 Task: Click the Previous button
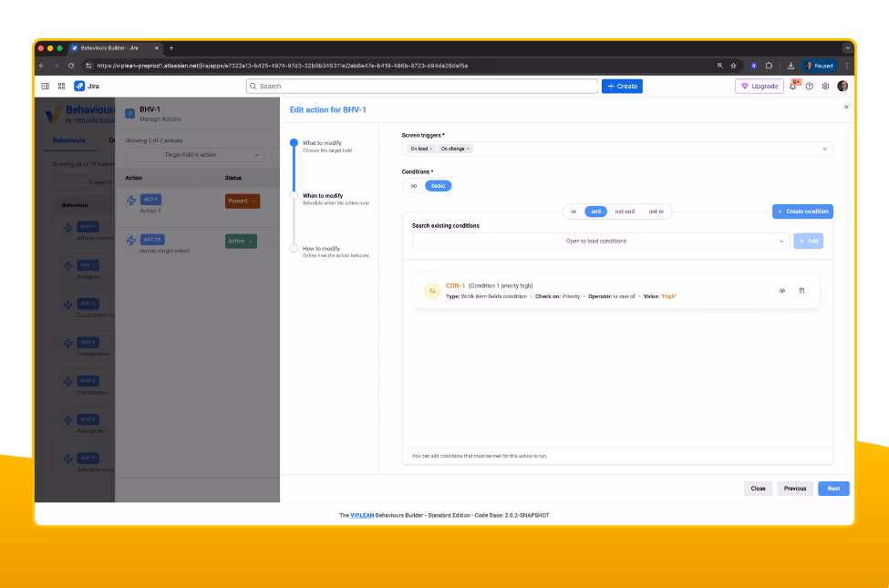(795, 489)
